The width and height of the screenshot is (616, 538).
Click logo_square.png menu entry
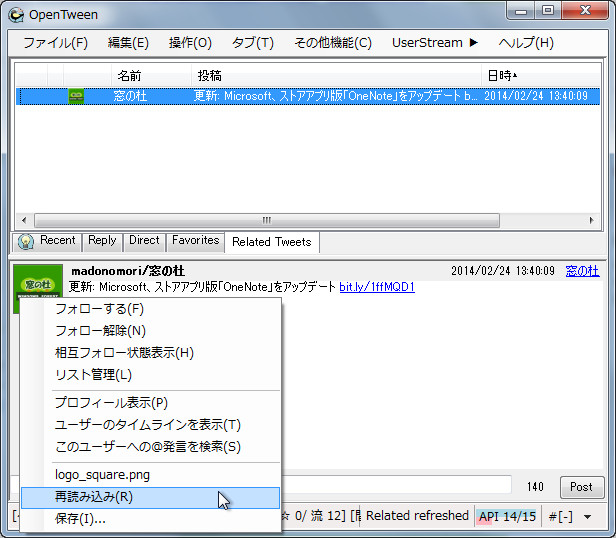(150, 475)
